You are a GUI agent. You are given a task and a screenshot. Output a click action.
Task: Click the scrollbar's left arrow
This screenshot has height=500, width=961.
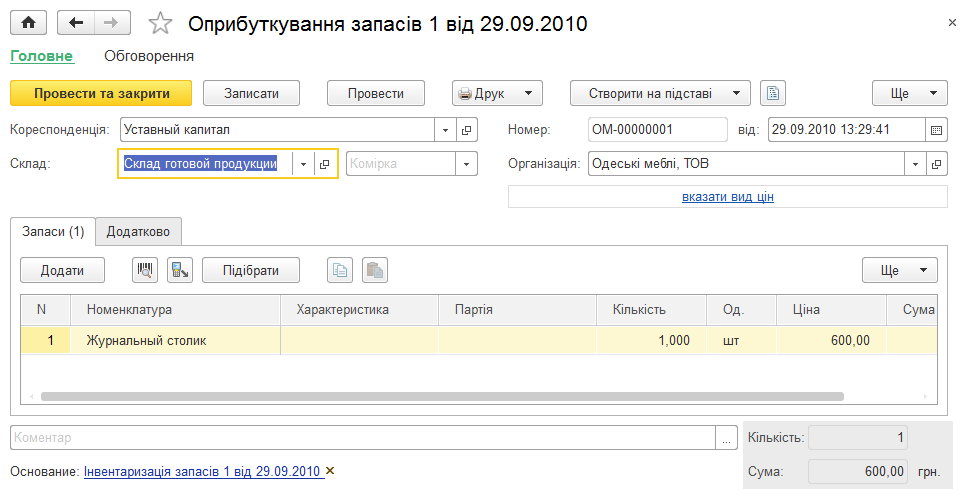pyautogui.click(x=32, y=396)
